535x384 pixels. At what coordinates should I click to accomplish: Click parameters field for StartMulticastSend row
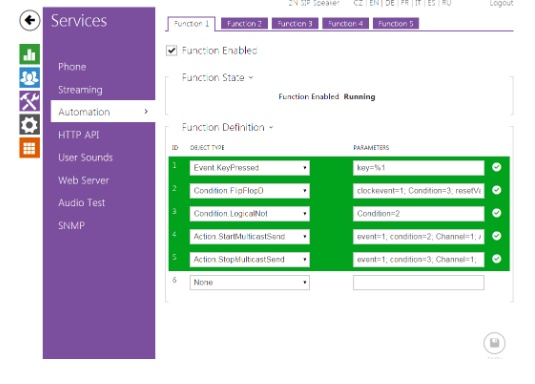pos(419,237)
